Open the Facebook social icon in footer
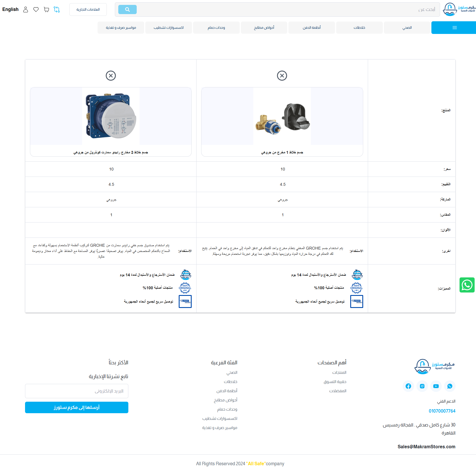Viewport: 476px width, 473px height. point(408,386)
